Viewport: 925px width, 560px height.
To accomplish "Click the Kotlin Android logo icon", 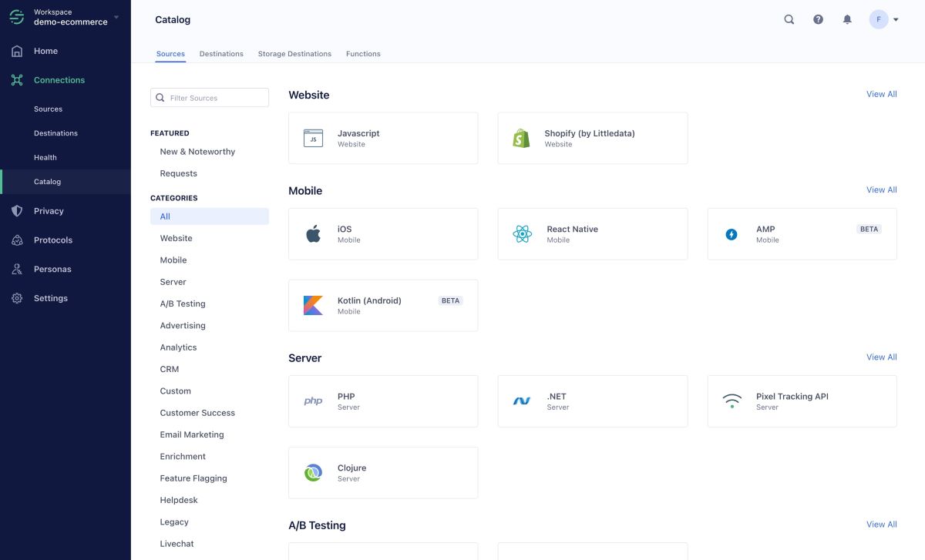I will click(313, 306).
